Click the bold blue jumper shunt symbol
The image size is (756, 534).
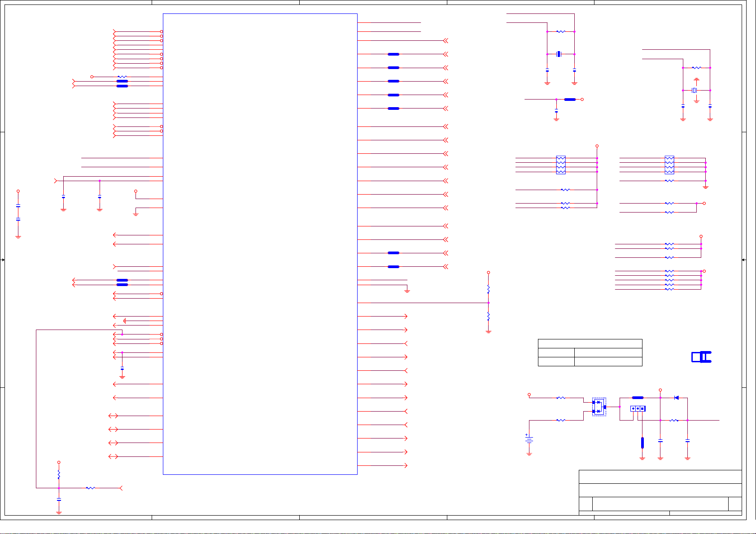pyautogui.click(x=701, y=357)
